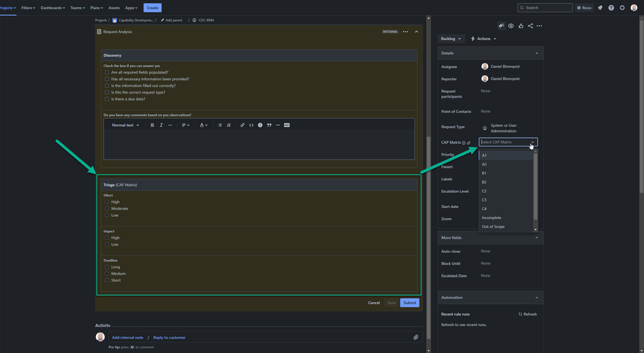Select High under Effort
Image resolution: width=644 pixels, height=353 pixels.
point(107,202)
